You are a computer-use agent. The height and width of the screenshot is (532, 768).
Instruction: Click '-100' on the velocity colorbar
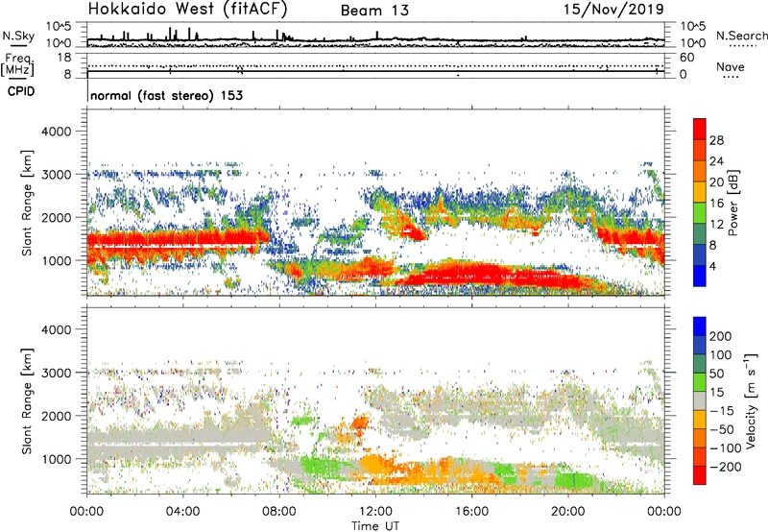(x=725, y=448)
